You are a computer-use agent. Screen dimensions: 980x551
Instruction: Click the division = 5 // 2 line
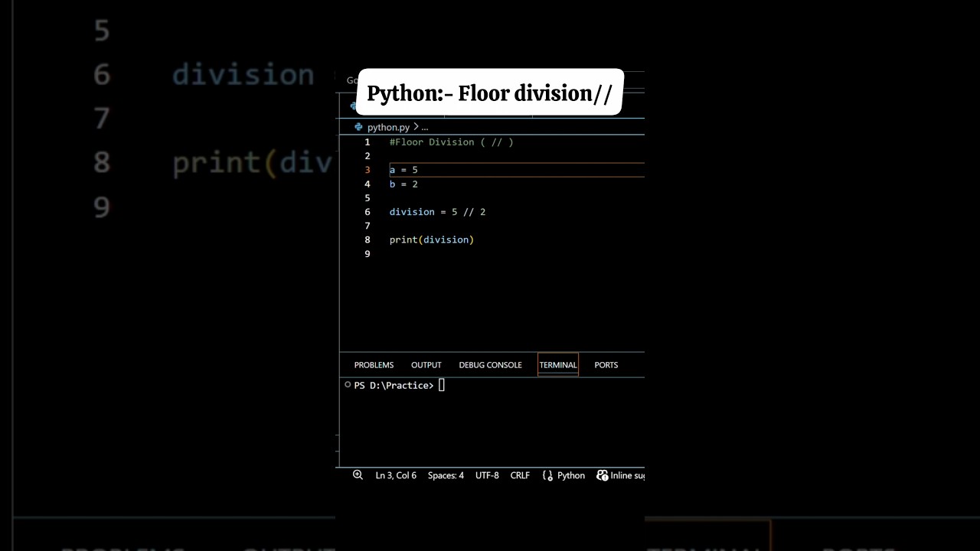click(437, 212)
